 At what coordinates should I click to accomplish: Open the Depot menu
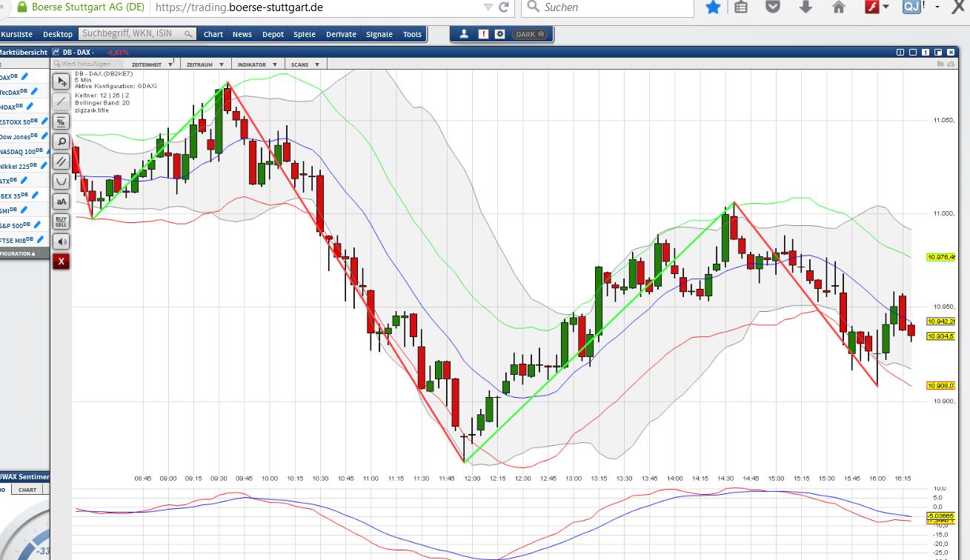(x=273, y=34)
